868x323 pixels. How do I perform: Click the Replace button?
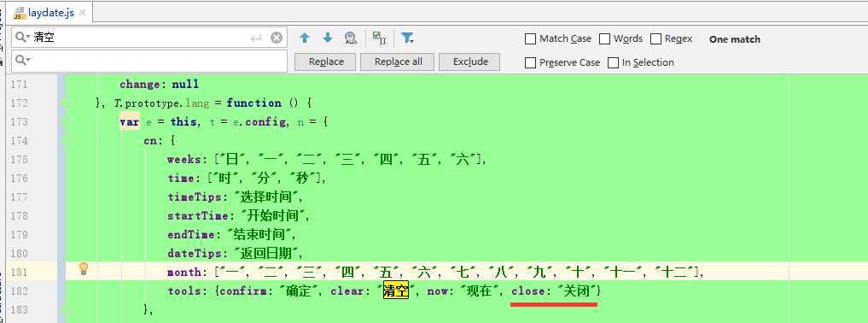(326, 62)
